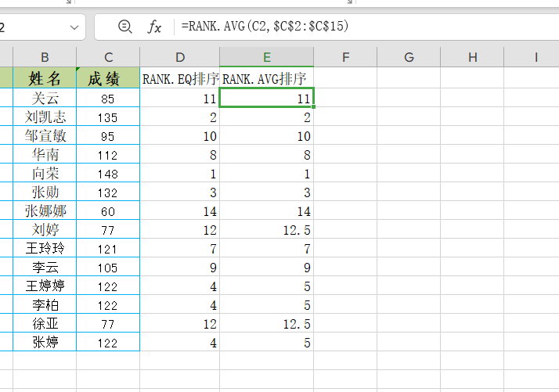Click score cell 60
The width and height of the screenshot is (559, 392).
click(108, 210)
